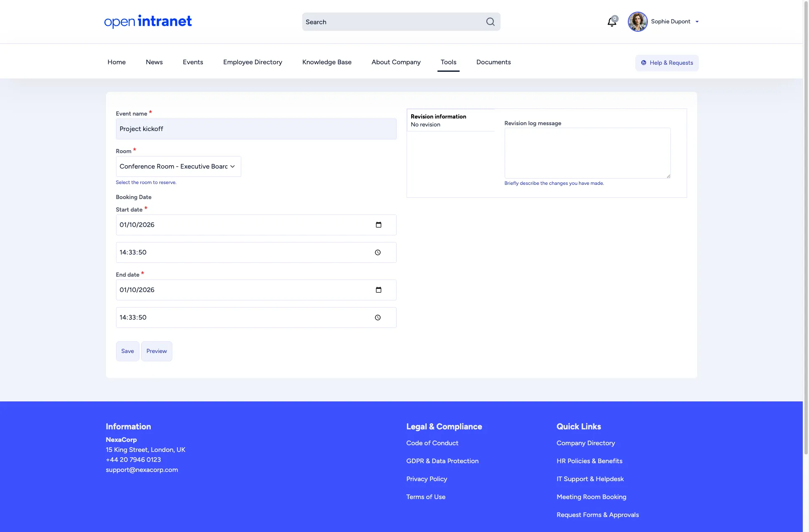Open the End date calendar picker icon

tap(378, 290)
